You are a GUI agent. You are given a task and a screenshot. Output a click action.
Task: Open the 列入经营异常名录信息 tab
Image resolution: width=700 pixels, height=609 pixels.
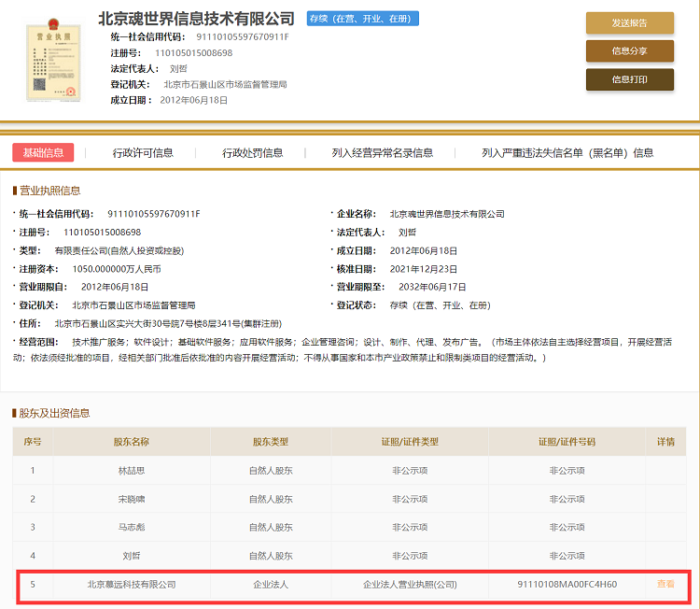click(x=383, y=153)
